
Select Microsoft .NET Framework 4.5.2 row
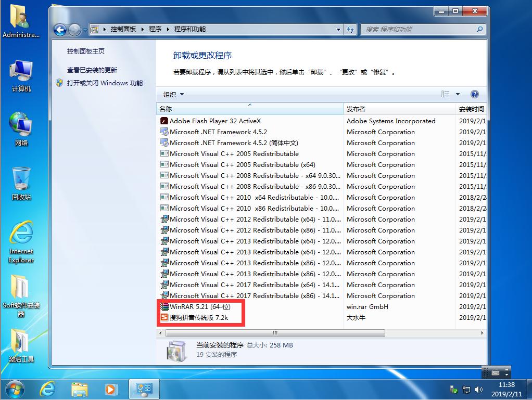(322, 132)
